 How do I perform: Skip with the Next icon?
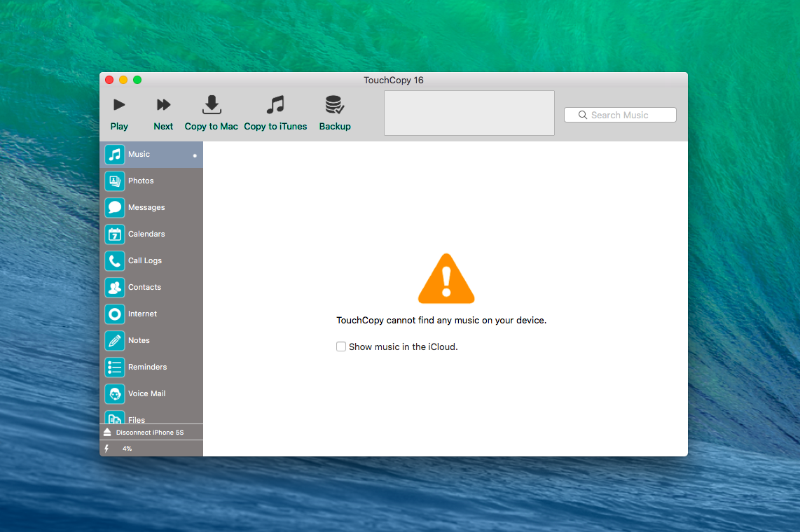[x=163, y=105]
